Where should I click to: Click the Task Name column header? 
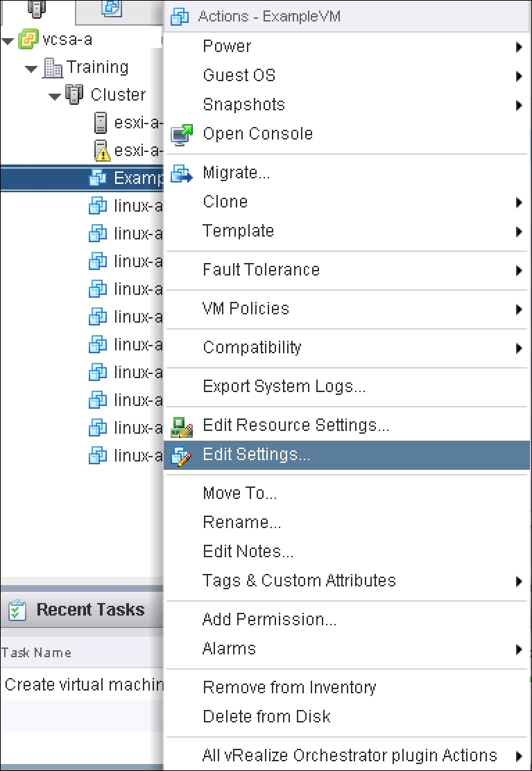(x=36, y=652)
